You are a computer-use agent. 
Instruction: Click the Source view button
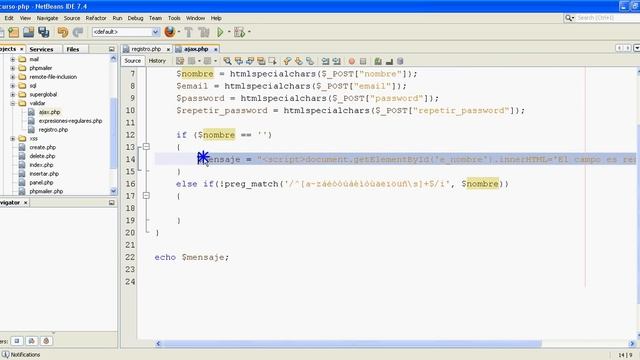pos(132,61)
